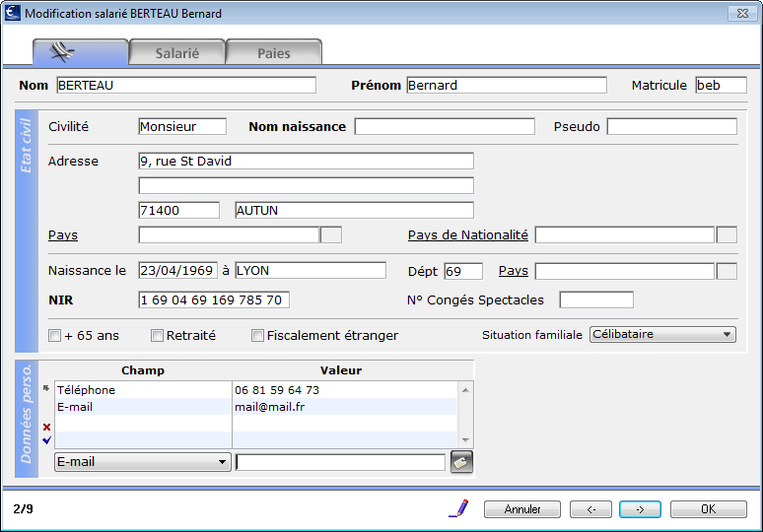The height and width of the screenshot is (532, 763).
Task: Click the address field 9, rue St David
Action: click(x=306, y=161)
